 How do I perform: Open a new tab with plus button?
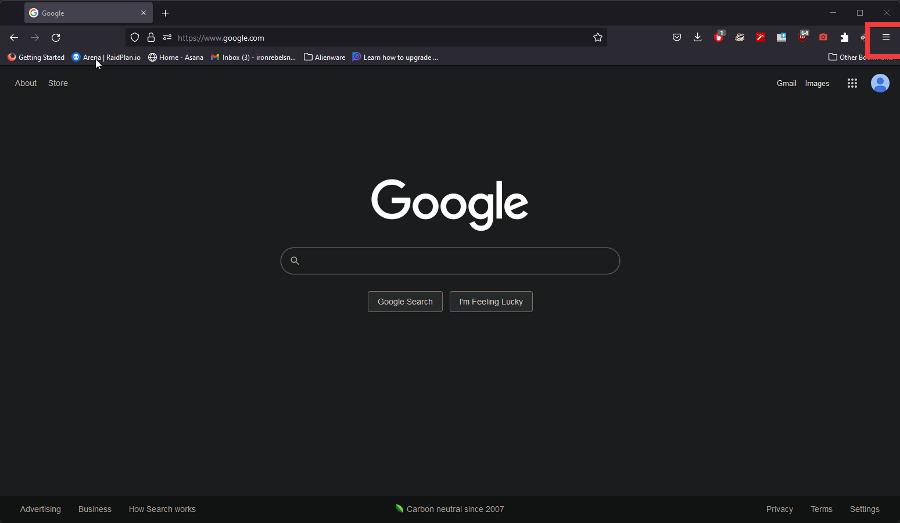click(165, 13)
